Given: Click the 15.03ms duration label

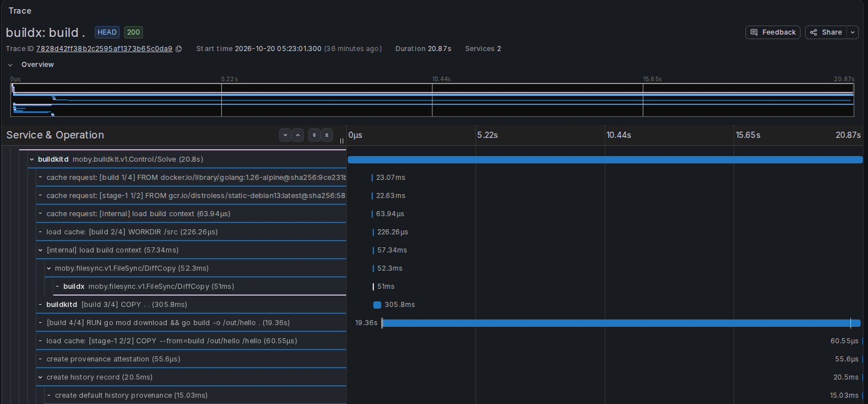Looking at the screenshot, I should 844,395.
